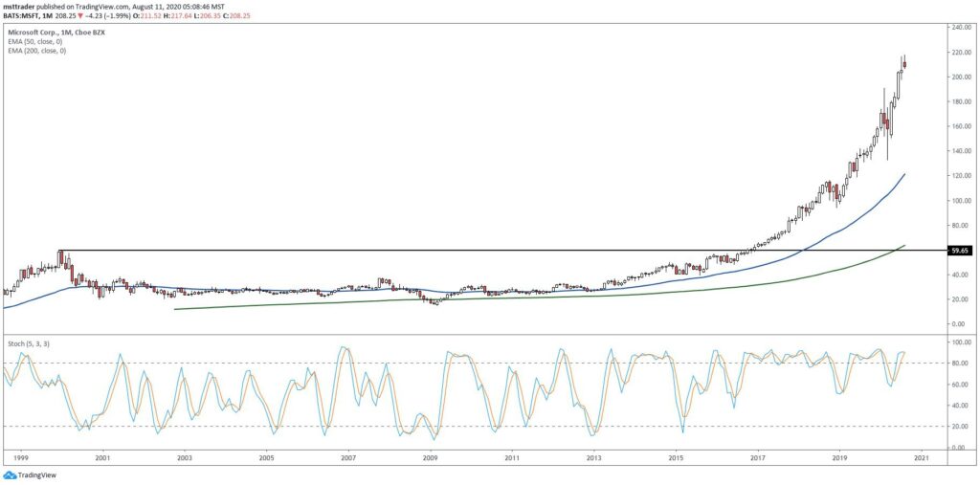Click the 2005 date axis label
980x485 pixels.
(266, 458)
